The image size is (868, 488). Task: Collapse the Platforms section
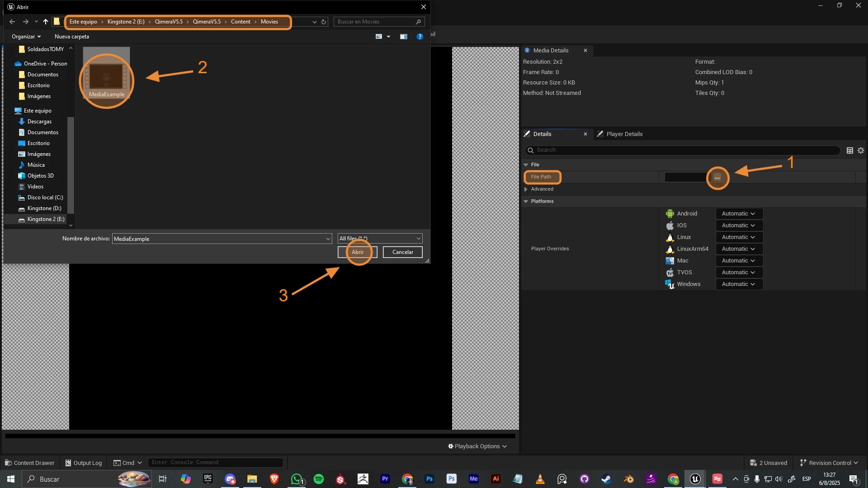click(x=526, y=202)
